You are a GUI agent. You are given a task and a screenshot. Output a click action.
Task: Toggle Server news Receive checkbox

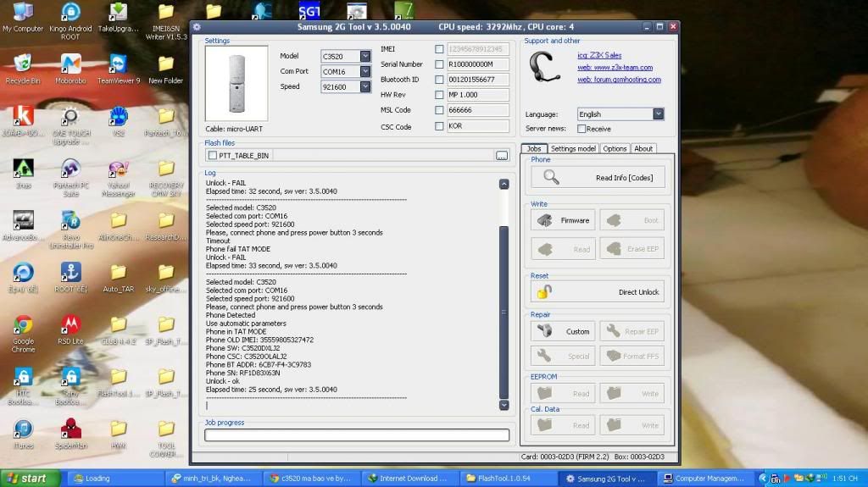581,129
